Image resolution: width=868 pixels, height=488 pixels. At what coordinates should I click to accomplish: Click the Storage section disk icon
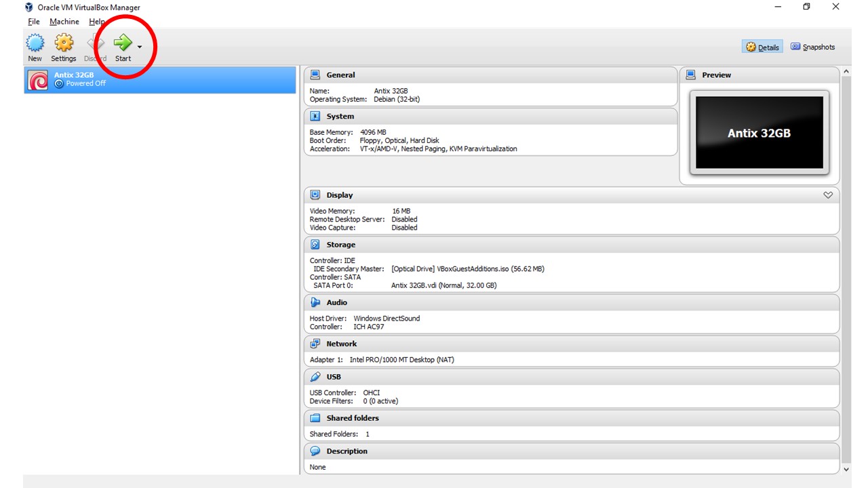pyautogui.click(x=315, y=245)
